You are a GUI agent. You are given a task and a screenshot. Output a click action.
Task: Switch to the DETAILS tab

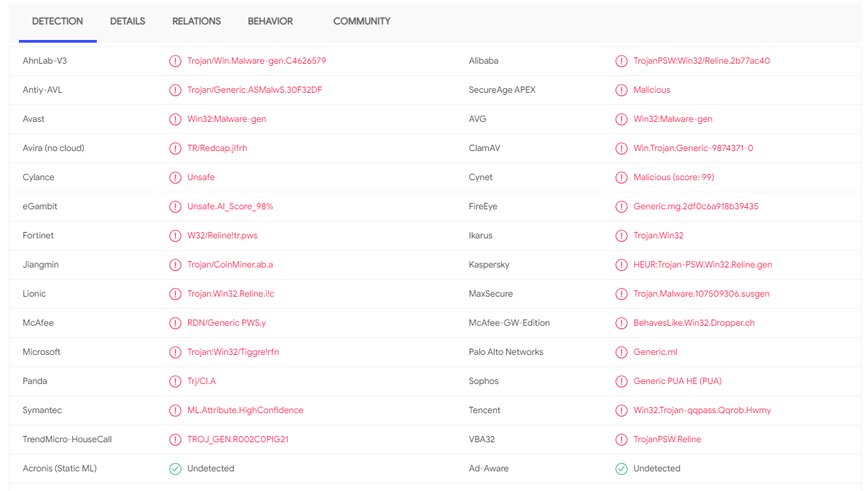click(x=127, y=21)
